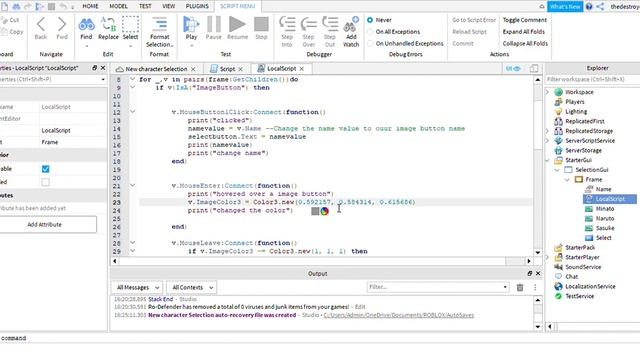640x360 pixels.
Task: Select Sasuke in Explorer tree
Action: 604,228
